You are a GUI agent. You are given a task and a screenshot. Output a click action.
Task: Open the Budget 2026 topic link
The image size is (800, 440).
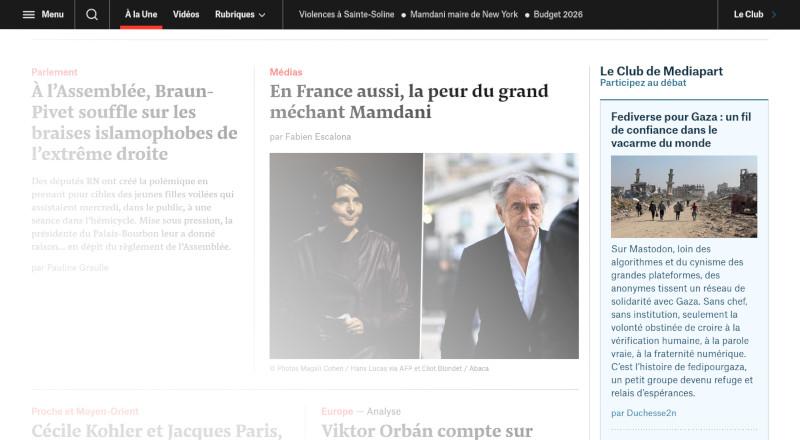click(558, 14)
